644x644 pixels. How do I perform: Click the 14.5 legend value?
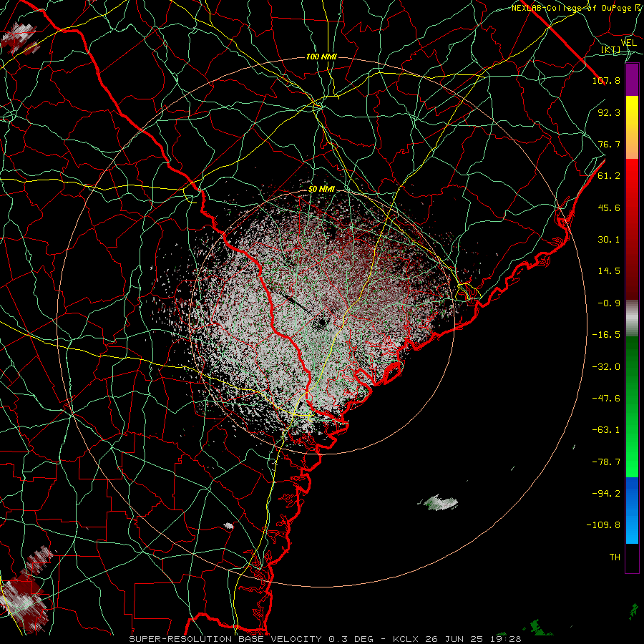pos(609,271)
